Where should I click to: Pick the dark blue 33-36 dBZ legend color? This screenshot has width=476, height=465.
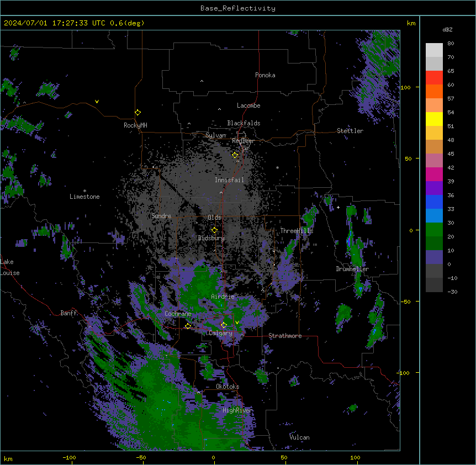click(434, 202)
